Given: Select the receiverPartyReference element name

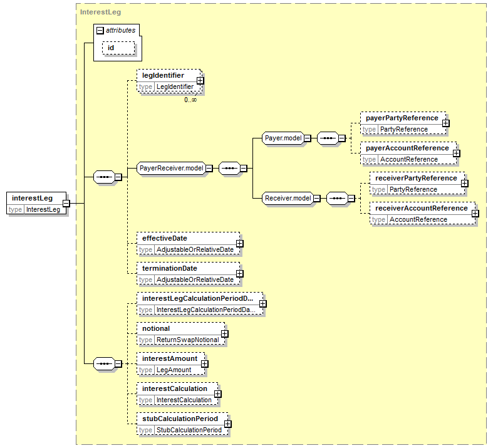Looking at the screenshot, I should pos(417,178).
